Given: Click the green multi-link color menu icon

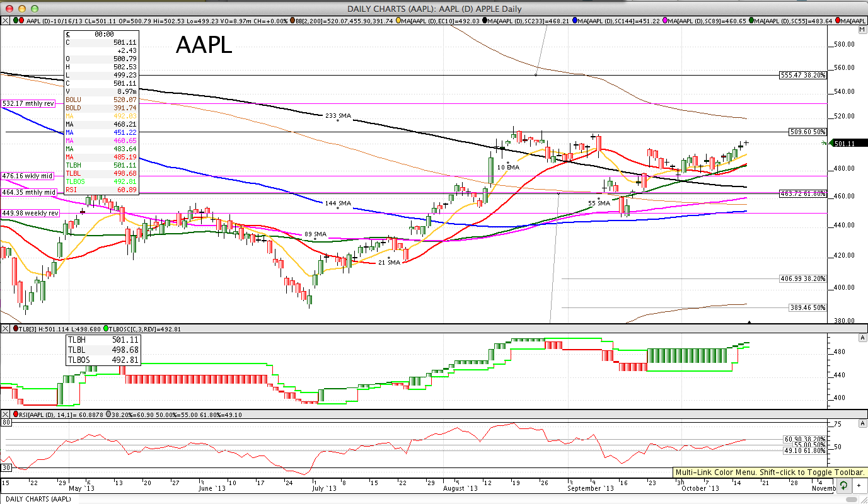Looking at the screenshot, I should (x=843, y=485).
